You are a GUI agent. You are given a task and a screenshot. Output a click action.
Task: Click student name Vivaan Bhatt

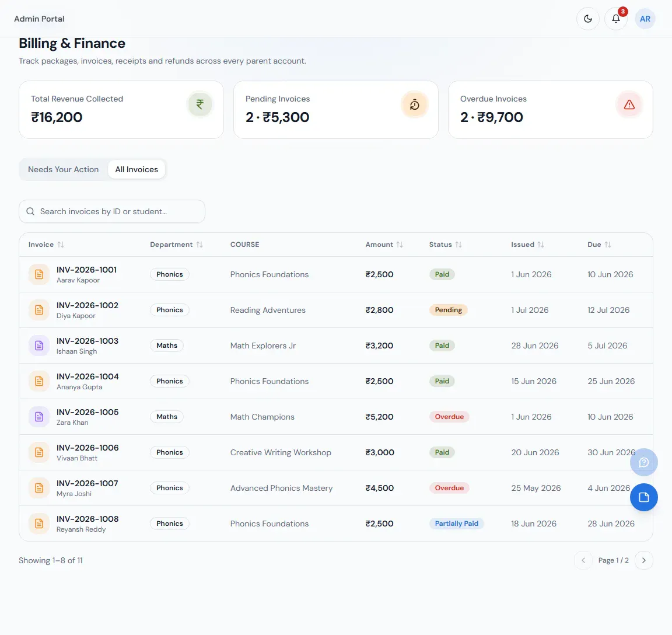(77, 458)
